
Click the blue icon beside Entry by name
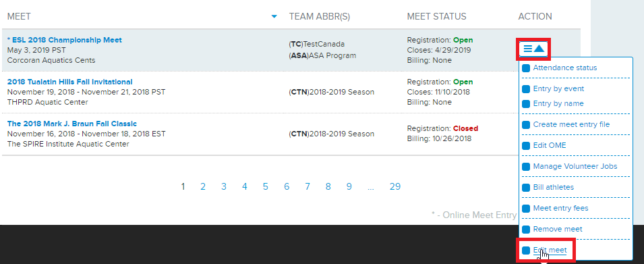(x=526, y=104)
